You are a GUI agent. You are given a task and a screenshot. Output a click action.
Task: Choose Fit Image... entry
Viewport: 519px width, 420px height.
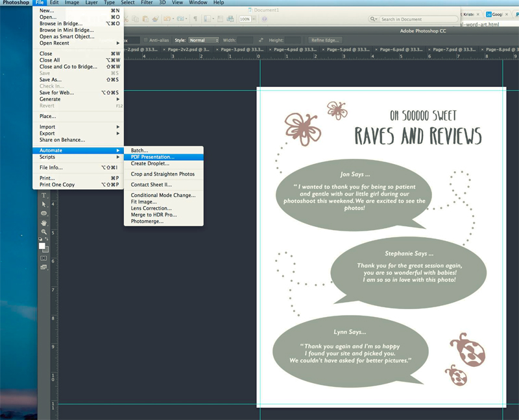tap(164, 202)
